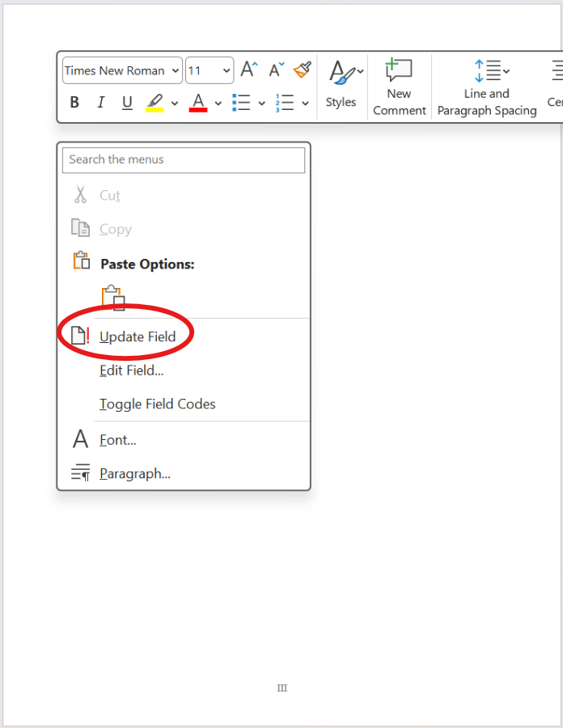Apply numbered list formatting
563x728 pixels.
click(285, 103)
